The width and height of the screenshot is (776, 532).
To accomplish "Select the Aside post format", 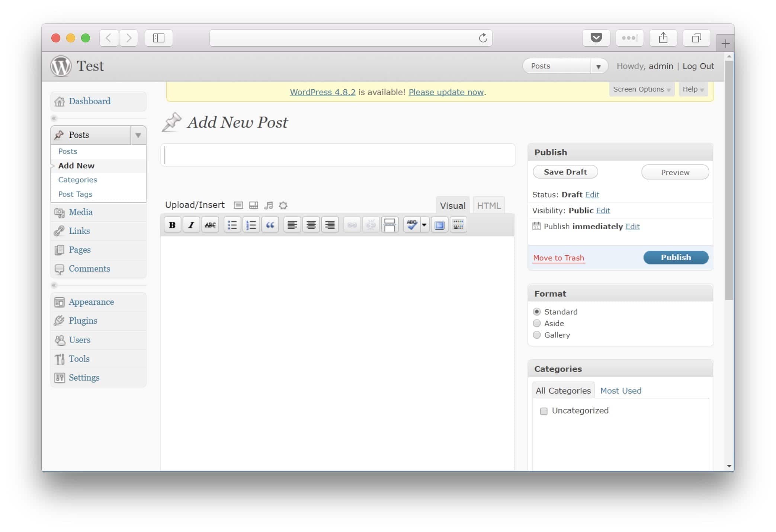I will (536, 323).
